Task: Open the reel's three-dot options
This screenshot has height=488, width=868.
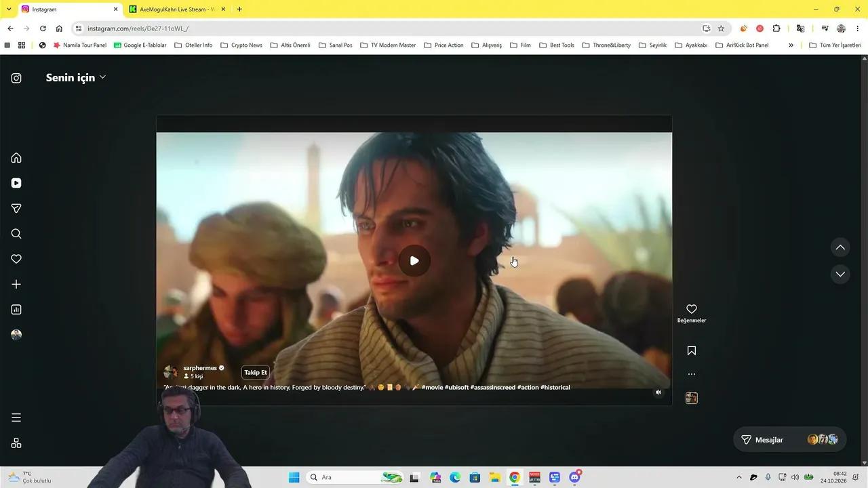Action: (x=692, y=374)
